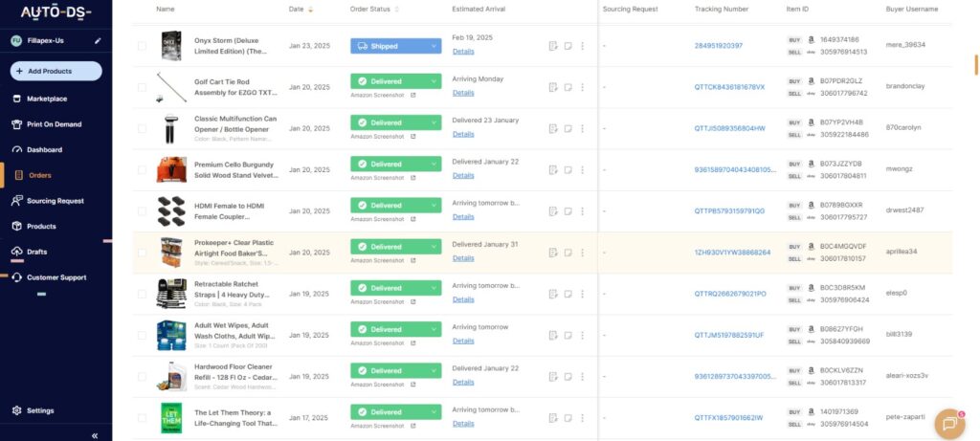The image size is (980, 441).
Task: Click edit order icon for Premium Cello Burgundy row
Action: click(553, 169)
